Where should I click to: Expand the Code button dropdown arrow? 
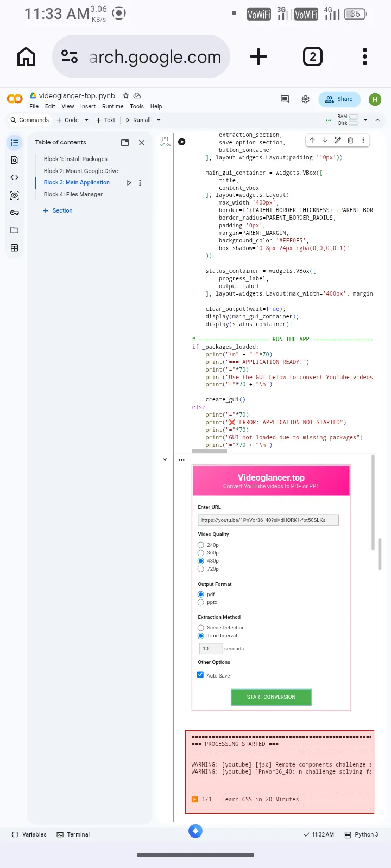pyautogui.click(x=86, y=120)
